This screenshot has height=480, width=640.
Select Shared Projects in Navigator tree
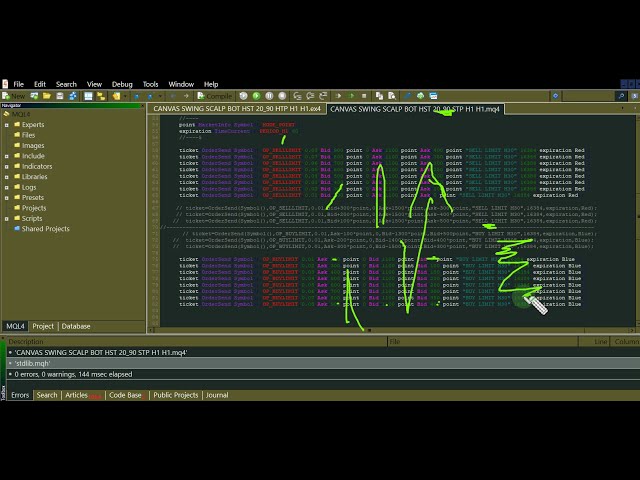click(x=45, y=229)
